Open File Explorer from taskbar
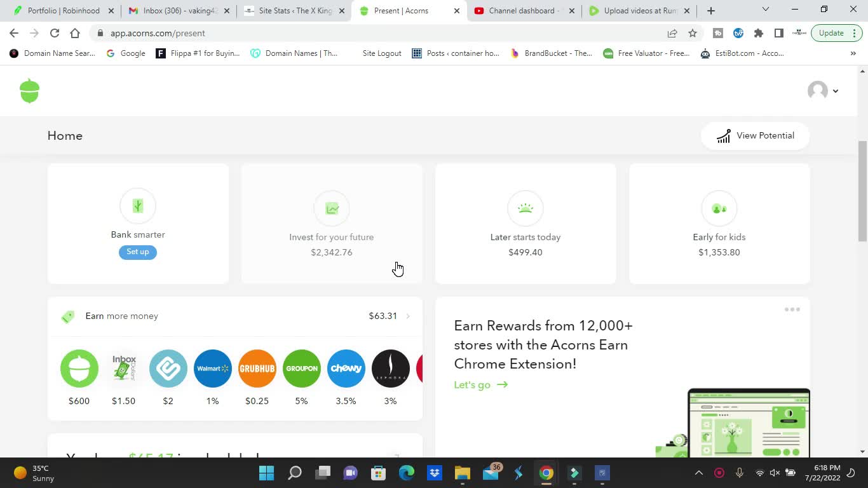The width and height of the screenshot is (868, 488). pos(462,473)
